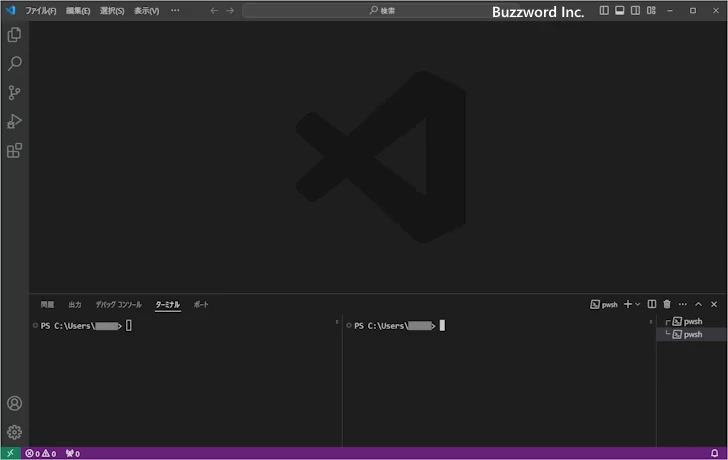Screen dimensions: 728x460
Task: Kill terminal with the trash icon
Action: click(667, 304)
